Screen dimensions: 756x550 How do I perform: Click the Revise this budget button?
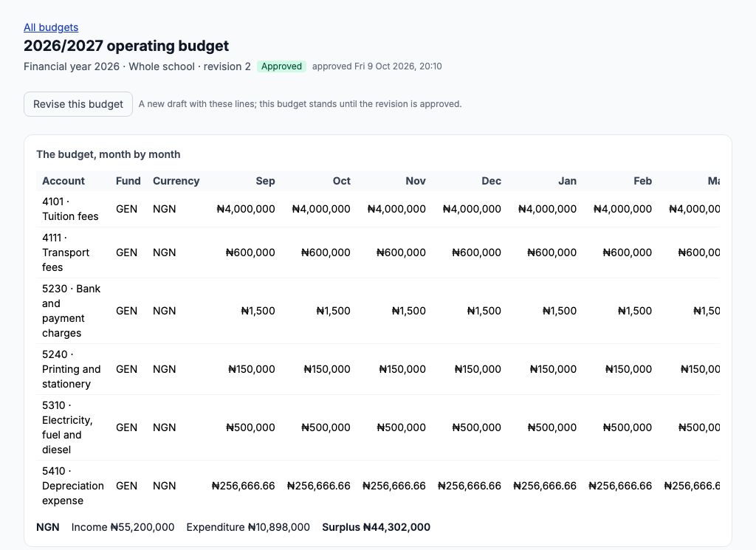pos(78,104)
